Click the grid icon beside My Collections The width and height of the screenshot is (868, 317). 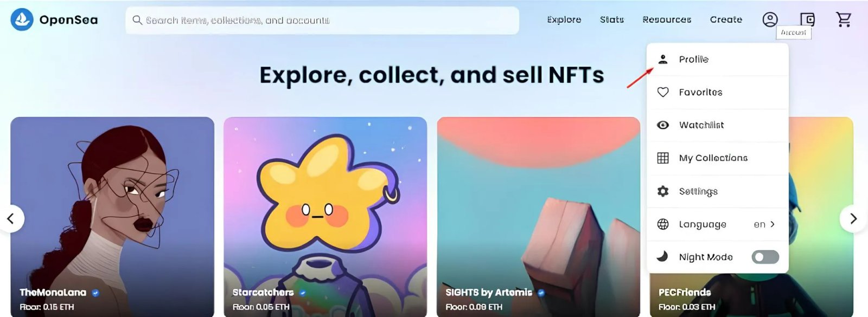663,158
